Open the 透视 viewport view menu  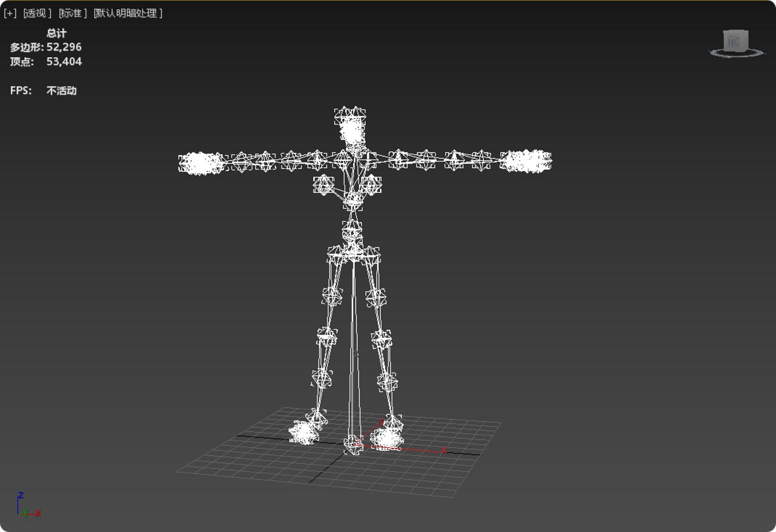click(37, 13)
